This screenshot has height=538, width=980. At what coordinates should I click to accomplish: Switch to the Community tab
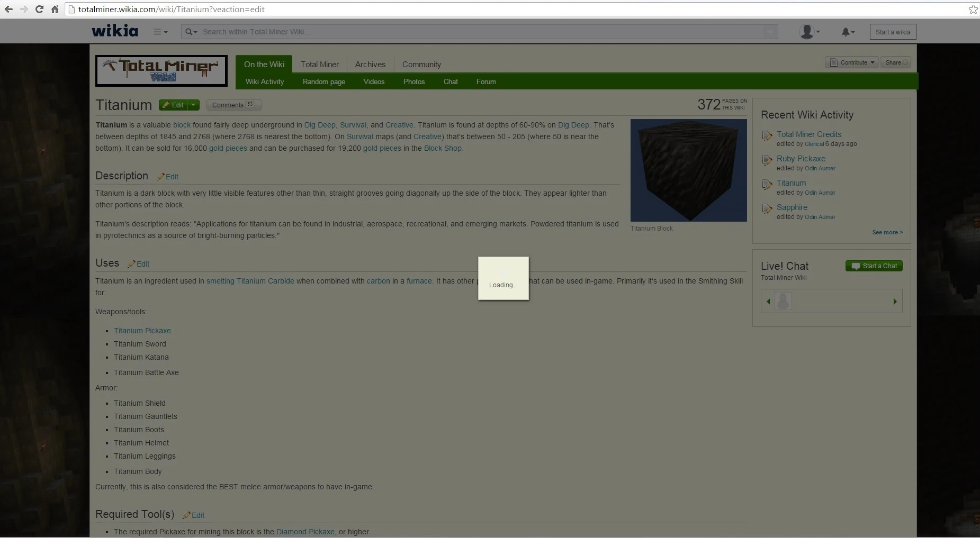(x=421, y=65)
